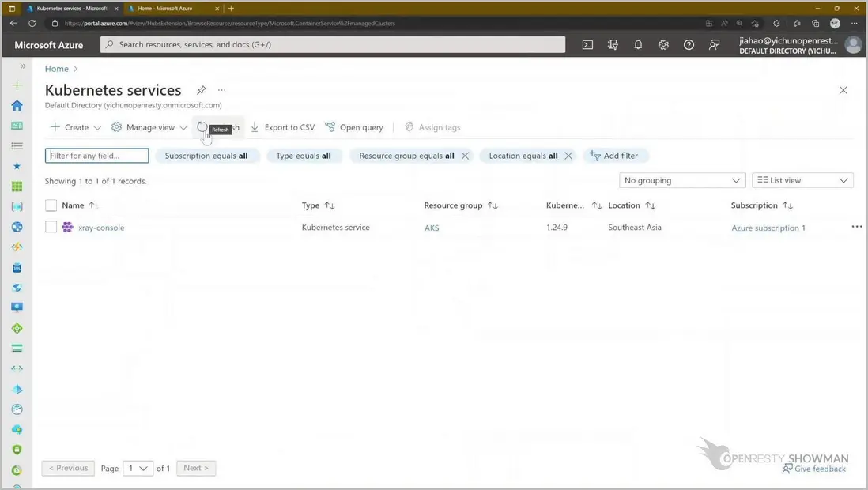Tick the xray-console row checkbox
The height and width of the screenshot is (490, 868).
tap(51, 227)
